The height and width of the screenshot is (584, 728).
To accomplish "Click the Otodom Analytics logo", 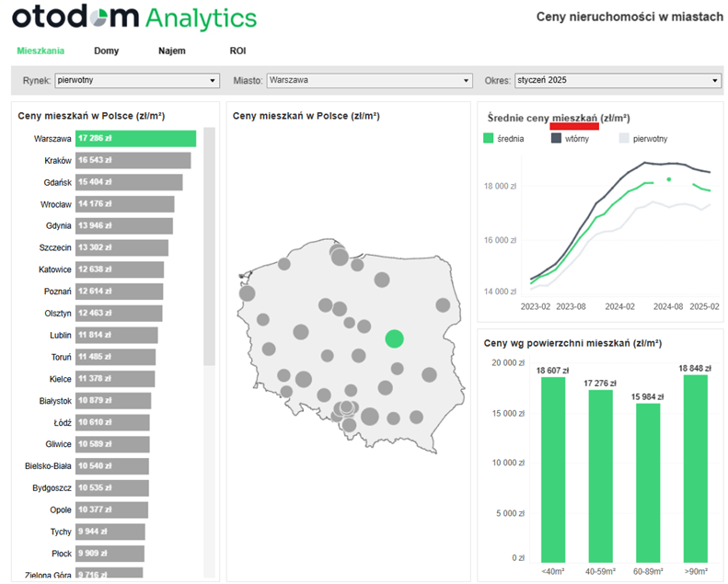I will pyautogui.click(x=135, y=18).
